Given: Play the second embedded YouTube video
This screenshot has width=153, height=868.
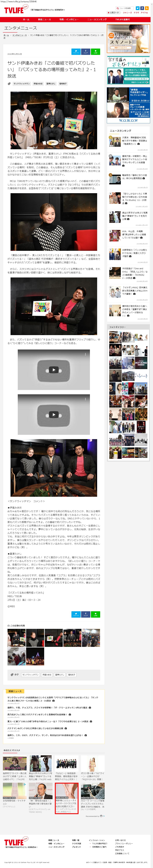Looking at the screenshot, I should click(54, 414).
